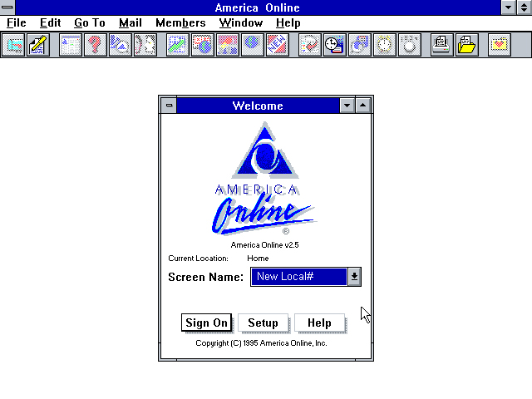Screen dimensions: 532x399
Task: Open Directory of Services magnifier icon
Action: pos(121,45)
